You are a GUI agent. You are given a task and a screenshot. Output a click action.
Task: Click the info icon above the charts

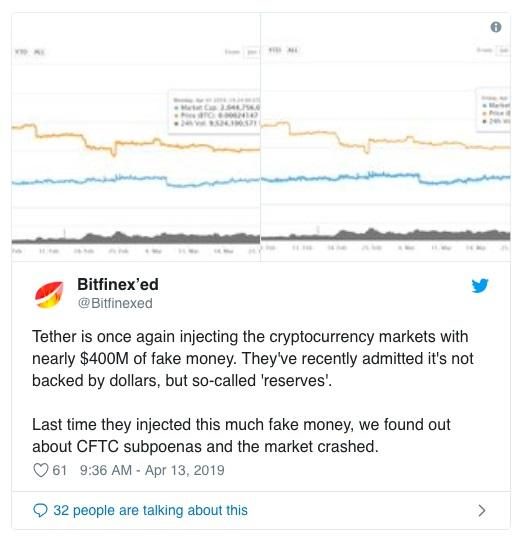click(495, 27)
